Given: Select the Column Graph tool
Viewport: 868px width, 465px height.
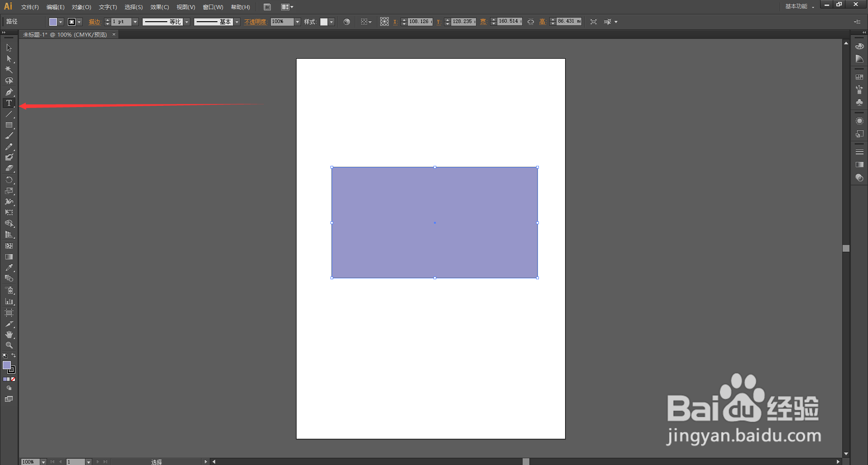Looking at the screenshot, I should pyautogui.click(x=9, y=301).
